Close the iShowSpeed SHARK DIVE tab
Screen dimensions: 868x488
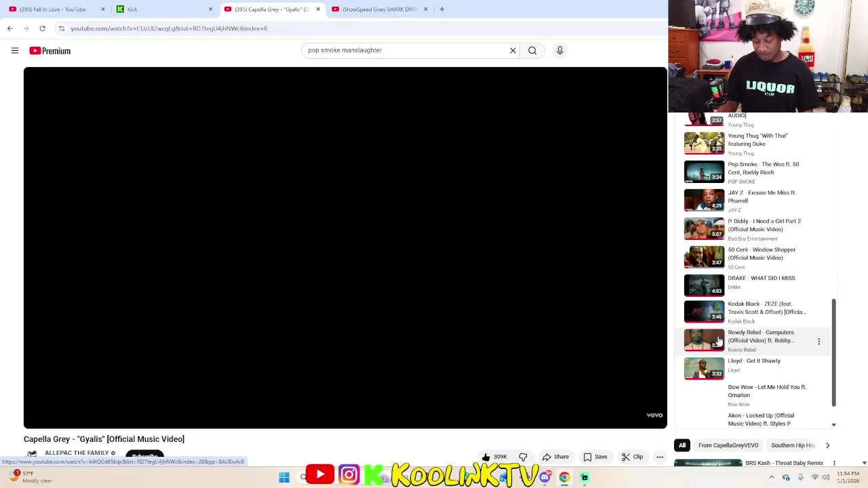(x=425, y=9)
